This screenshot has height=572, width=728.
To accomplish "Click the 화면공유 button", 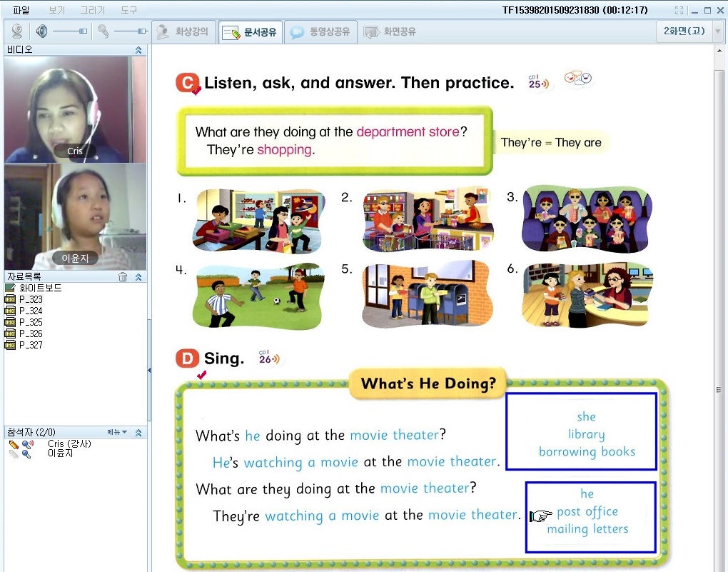I will [390, 32].
